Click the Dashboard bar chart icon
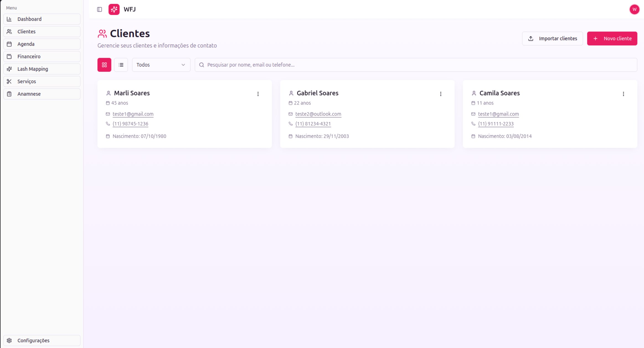This screenshot has height=348, width=644. [9, 19]
